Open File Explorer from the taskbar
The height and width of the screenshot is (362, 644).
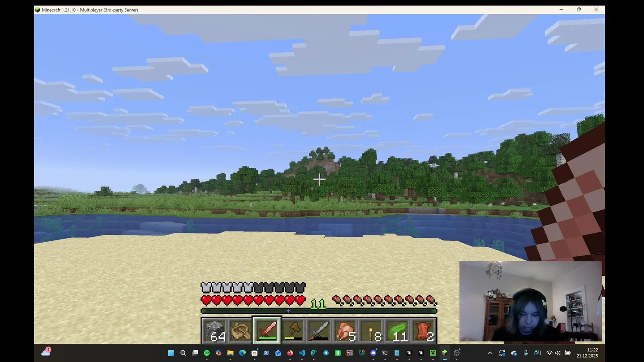click(230, 353)
